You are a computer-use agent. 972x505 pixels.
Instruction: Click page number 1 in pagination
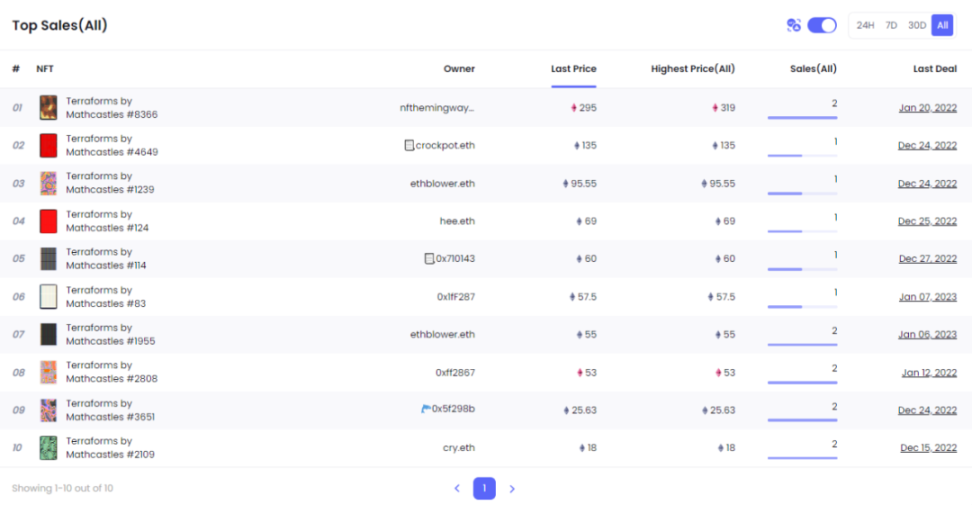click(x=484, y=489)
